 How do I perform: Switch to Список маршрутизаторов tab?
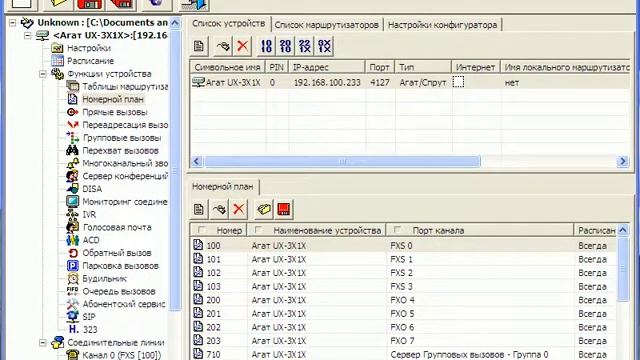click(327, 25)
